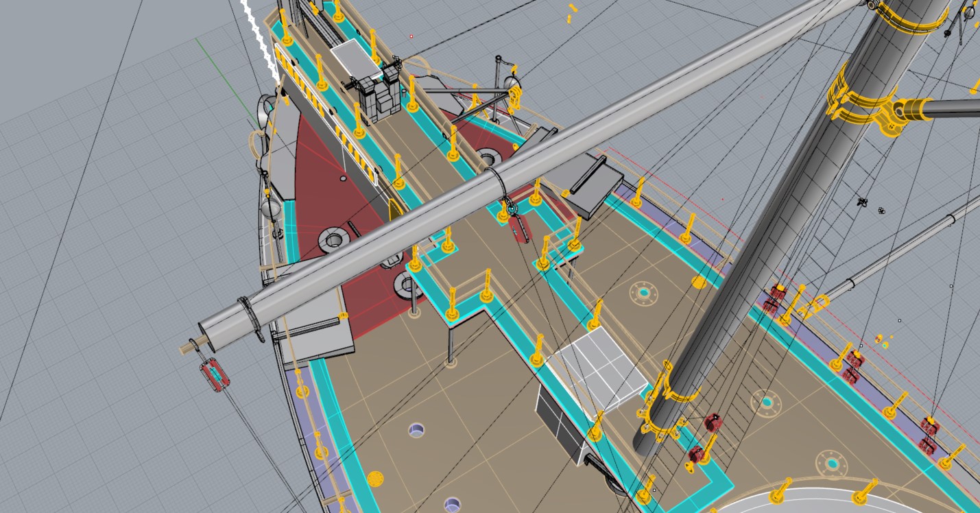Select the gray ring bollard on the red deck
This screenshot has height=513, width=980.
[x=333, y=239]
